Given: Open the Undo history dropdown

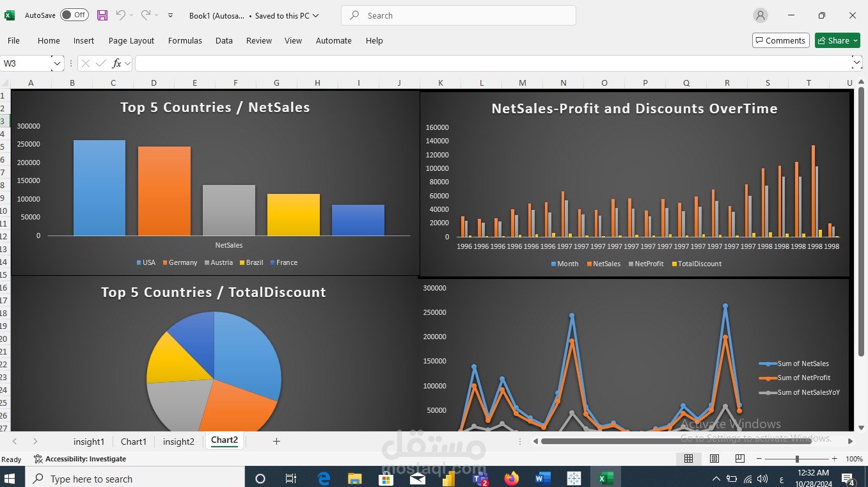Looking at the screenshot, I should point(132,15).
